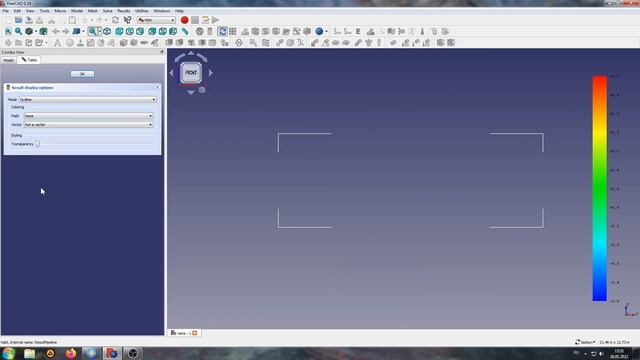Click the red record macro button
The height and width of the screenshot is (360, 640).
click(x=184, y=20)
